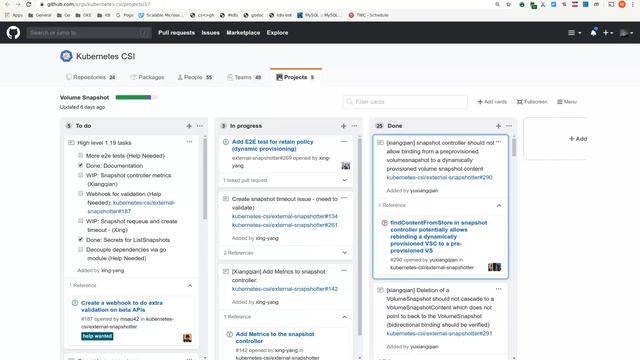640x360 pixels.
Task: Click avatars on findContentFromStore issue card
Action: (x=494, y=267)
